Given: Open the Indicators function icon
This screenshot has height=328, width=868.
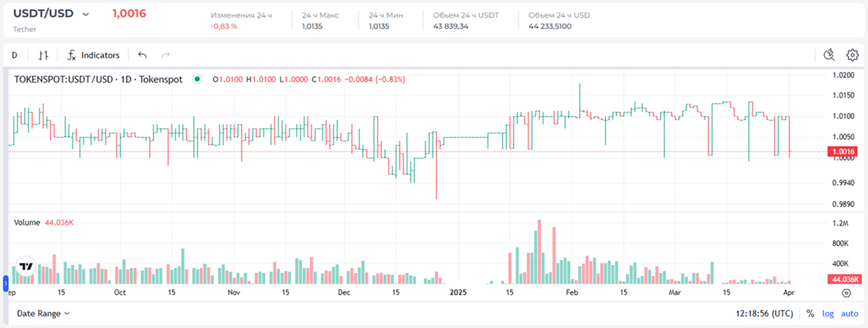Looking at the screenshot, I should (72, 55).
